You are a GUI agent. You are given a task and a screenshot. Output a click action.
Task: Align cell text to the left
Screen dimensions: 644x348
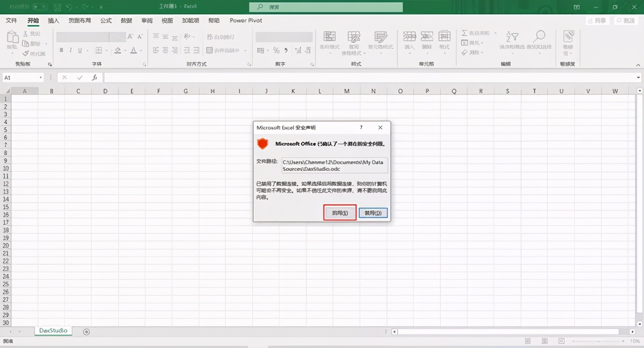(156, 50)
